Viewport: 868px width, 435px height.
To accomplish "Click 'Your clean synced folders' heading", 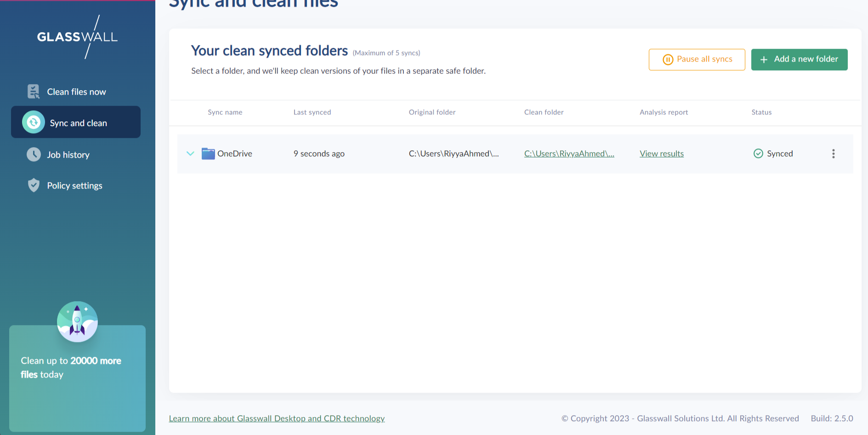I will (x=269, y=51).
